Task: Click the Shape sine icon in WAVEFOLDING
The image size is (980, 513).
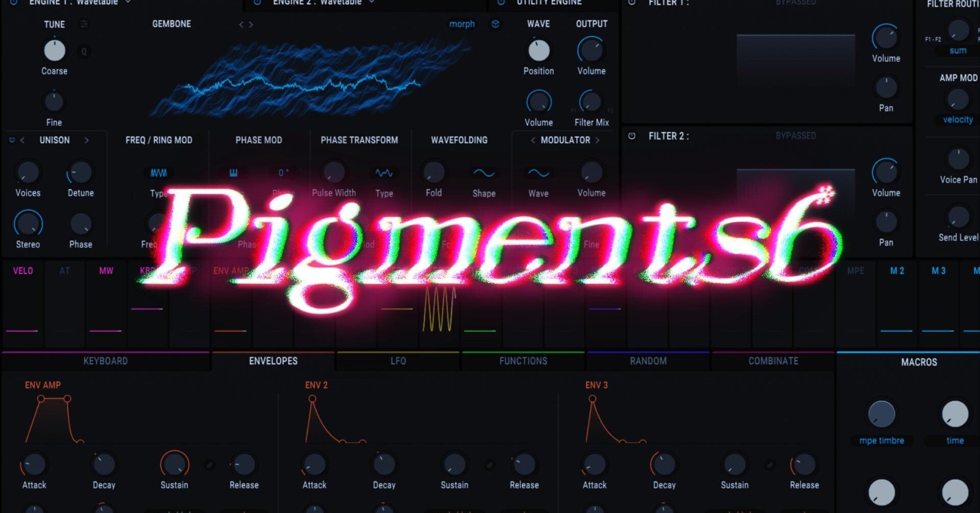Action: [484, 174]
